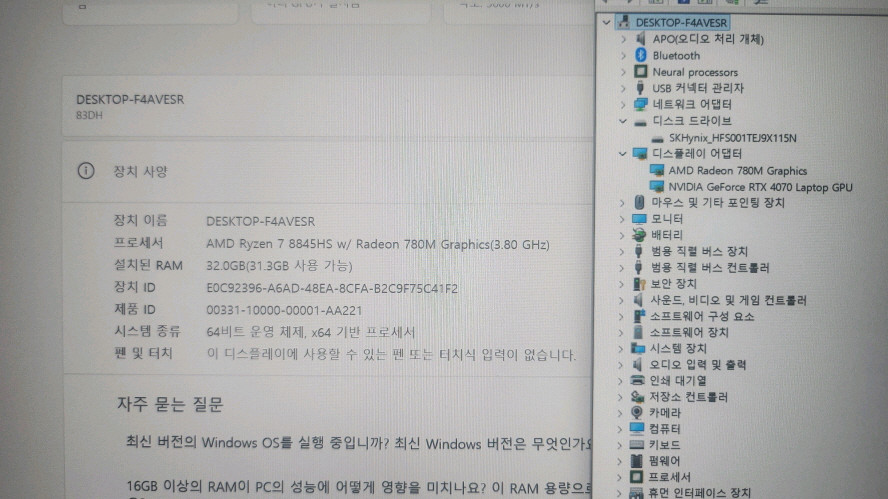
Task: Click the 펌웨어 icon
Action: (x=637, y=460)
